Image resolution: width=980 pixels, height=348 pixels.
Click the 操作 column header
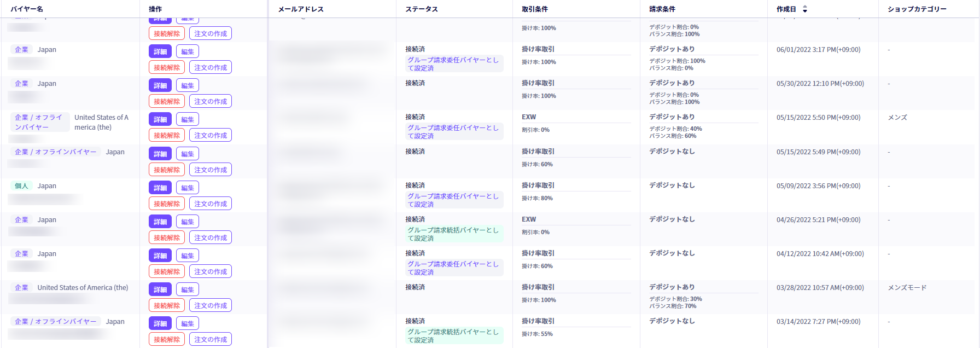point(155,9)
